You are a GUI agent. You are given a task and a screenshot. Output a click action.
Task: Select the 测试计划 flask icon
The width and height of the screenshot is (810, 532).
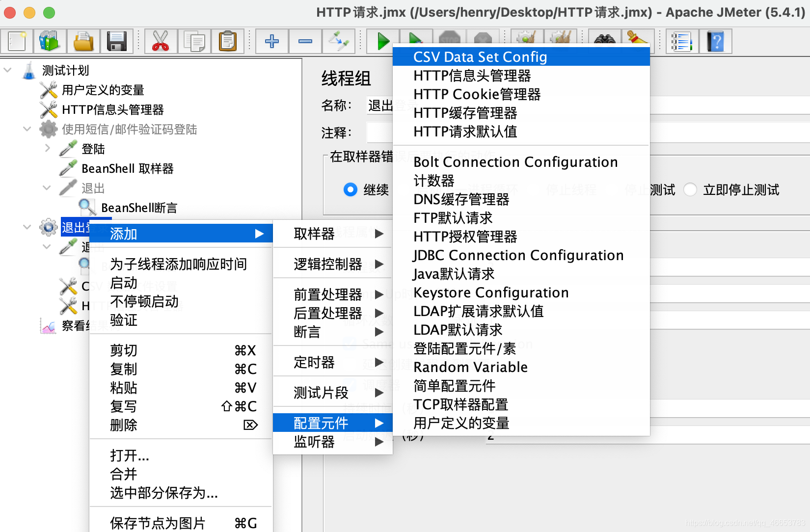point(29,71)
